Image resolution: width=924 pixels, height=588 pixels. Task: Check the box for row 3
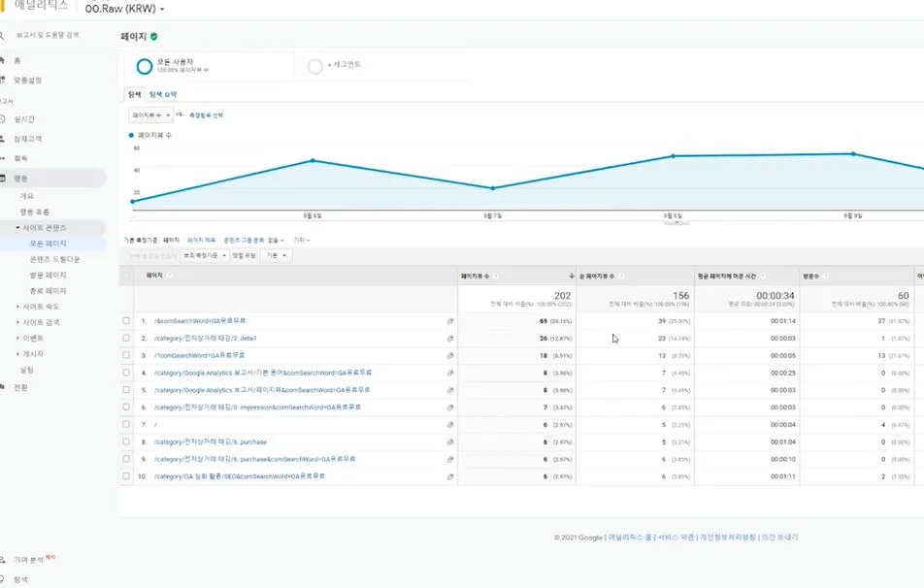pos(126,355)
